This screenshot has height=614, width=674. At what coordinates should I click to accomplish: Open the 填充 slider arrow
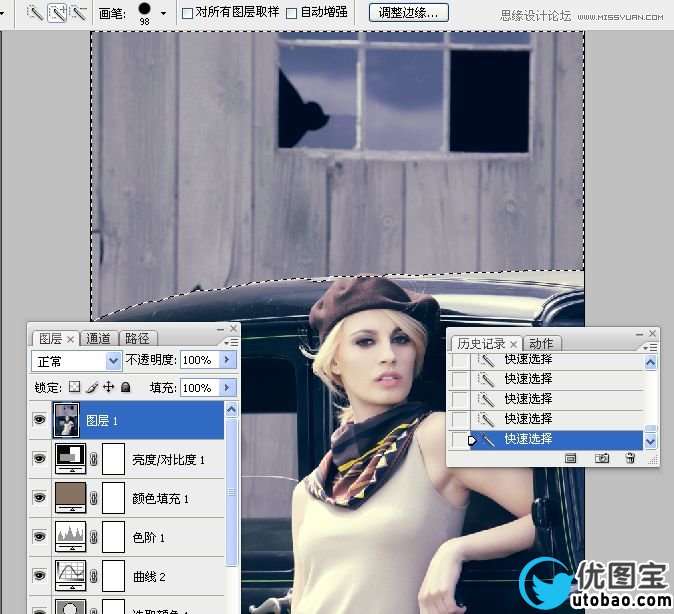228,388
